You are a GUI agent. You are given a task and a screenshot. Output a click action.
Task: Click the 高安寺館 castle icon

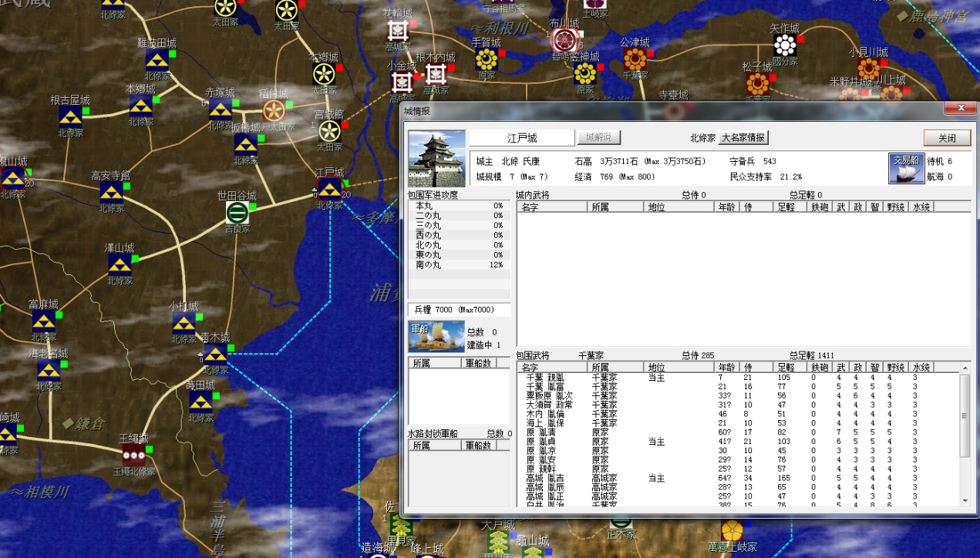[111, 193]
